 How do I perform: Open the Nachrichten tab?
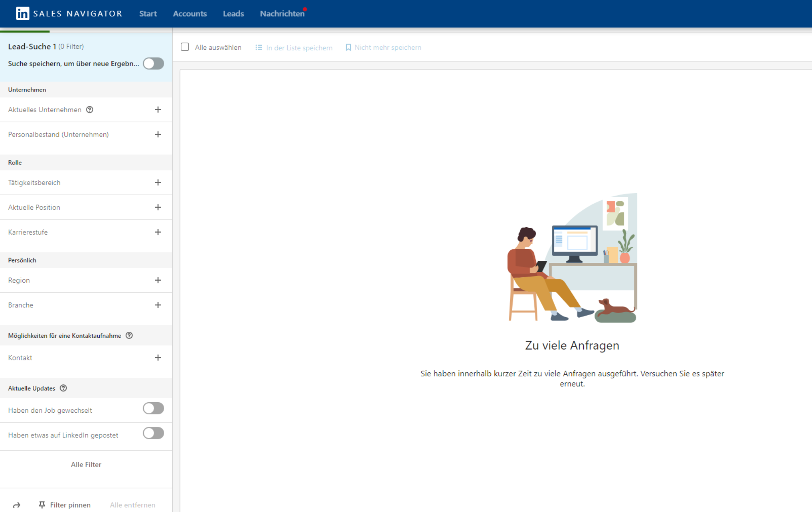click(x=282, y=14)
